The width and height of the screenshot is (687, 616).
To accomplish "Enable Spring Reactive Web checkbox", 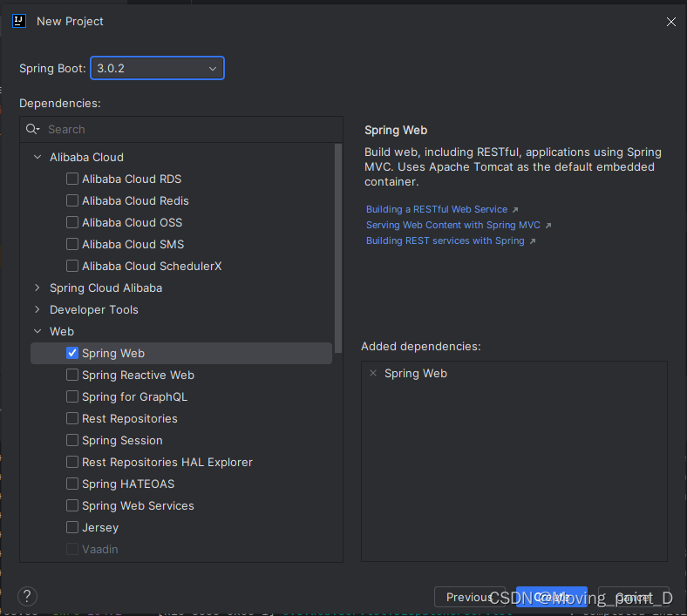I will click(72, 375).
